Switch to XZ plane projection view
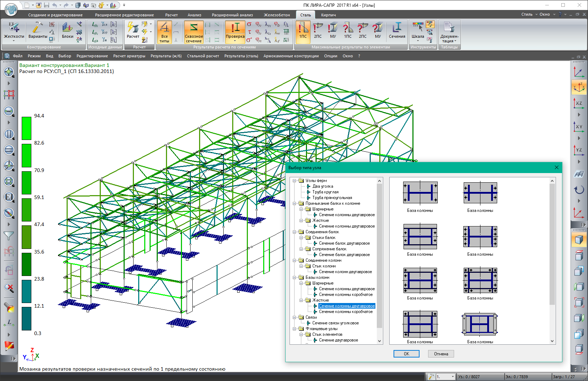588x381 pixels. tap(579, 103)
